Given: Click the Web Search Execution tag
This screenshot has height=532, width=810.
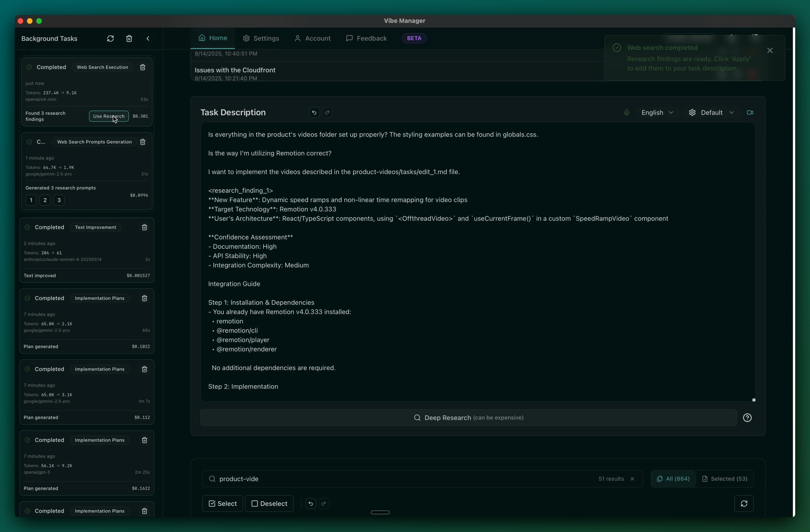Looking at the screenshot, I should pyautogui.click(x=102, y=67).
